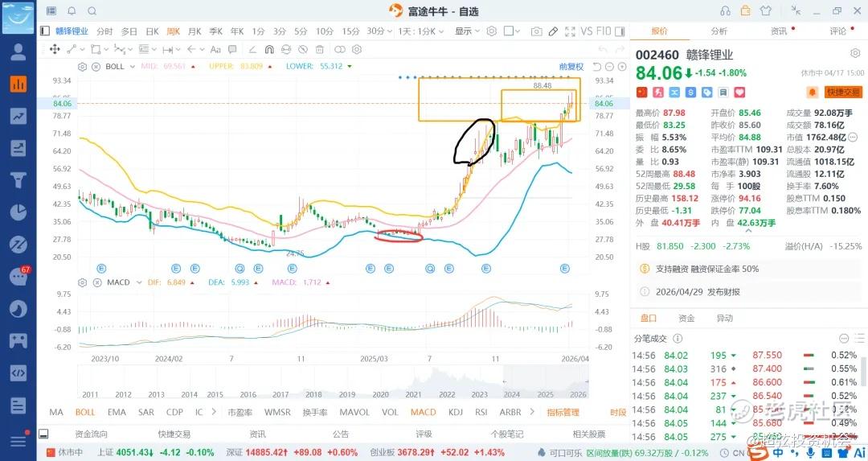Viewport: 868px width, 461px height.
Task: Open the pie chart icon in sidebar
Action: (18, 212)
